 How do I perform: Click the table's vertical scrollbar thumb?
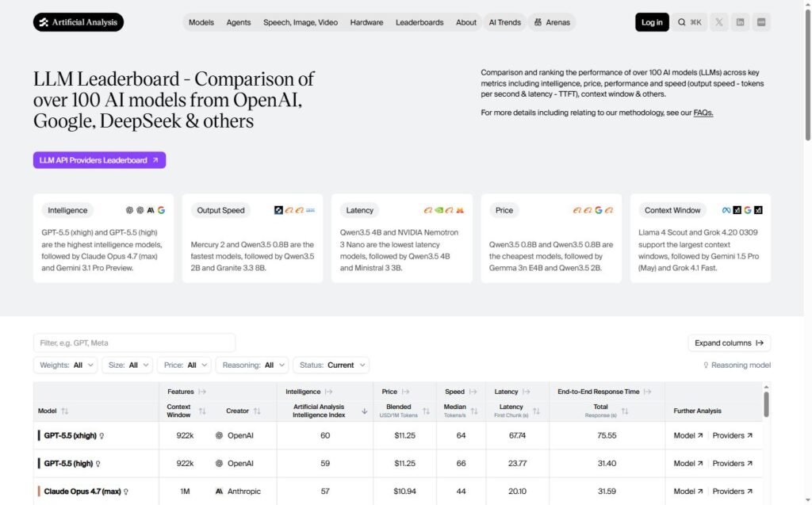pos(767,404)
